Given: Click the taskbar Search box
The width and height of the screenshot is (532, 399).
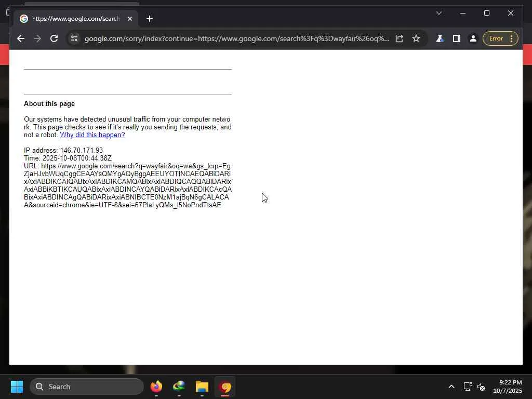Looking at the screenshot, I should click(x=87, y=387).
